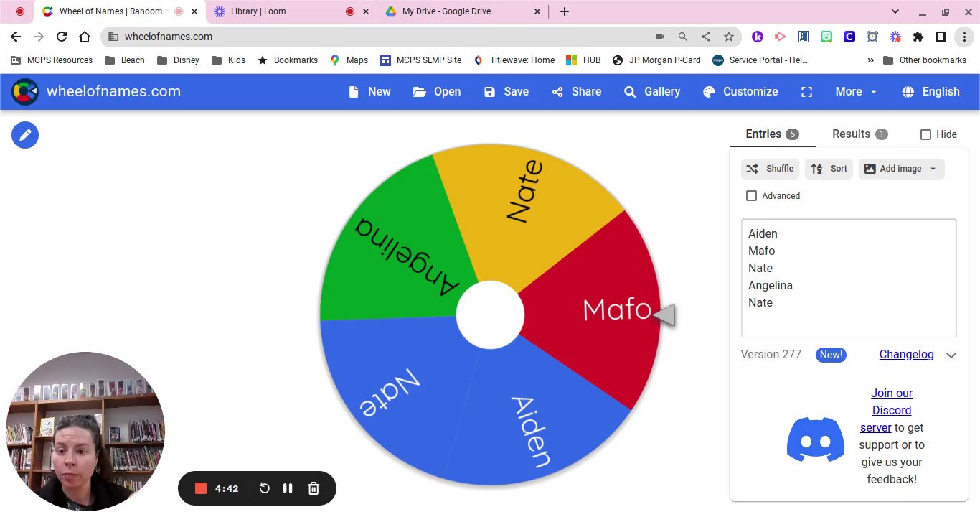Image resolution: width=980 pixels, height=517 pixels.
Task: Click the Discord logo
Action: (816, 439)
